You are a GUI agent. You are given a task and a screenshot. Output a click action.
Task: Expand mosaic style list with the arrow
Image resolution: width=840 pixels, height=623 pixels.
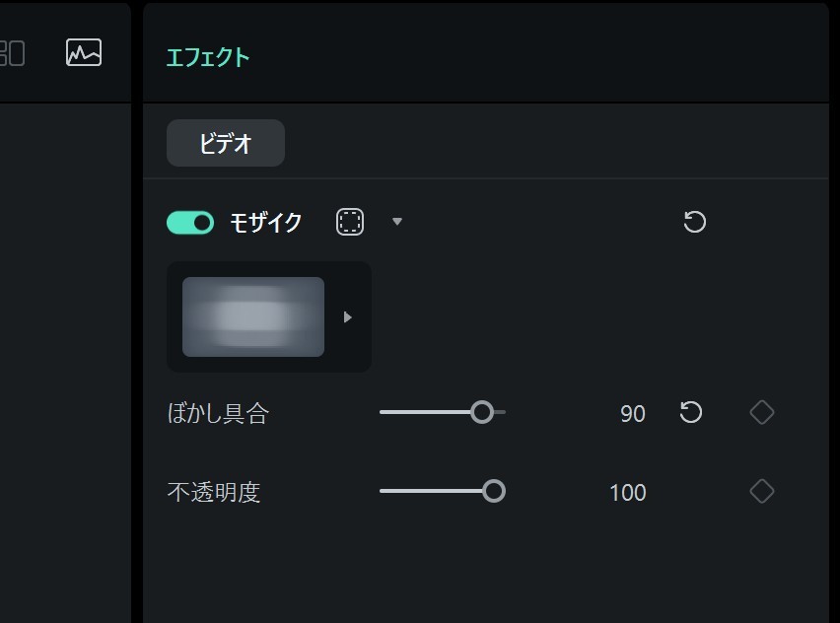347,317
